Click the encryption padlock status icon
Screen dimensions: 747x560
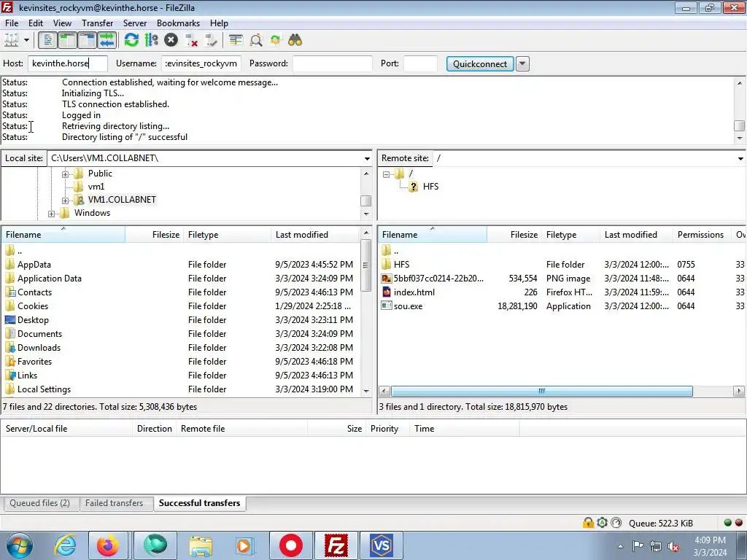click(588, 523)
